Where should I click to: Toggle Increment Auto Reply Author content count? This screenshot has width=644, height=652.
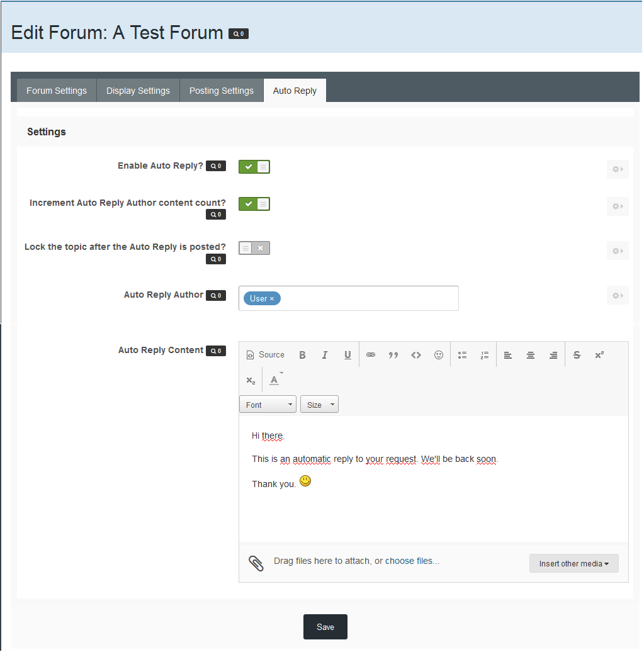[254, 204]
